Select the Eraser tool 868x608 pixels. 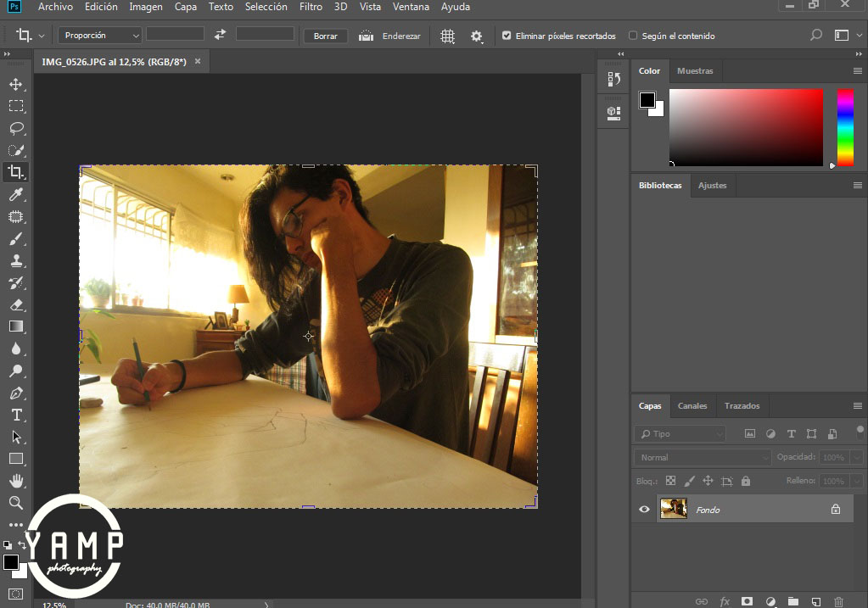click(x=15, y=304)
